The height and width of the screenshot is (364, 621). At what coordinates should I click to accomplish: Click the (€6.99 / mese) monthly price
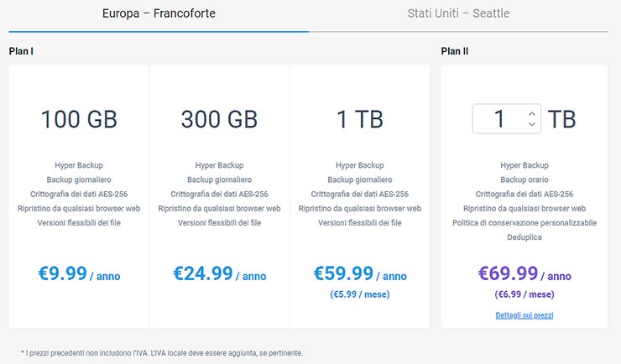(x=524, y=294)
